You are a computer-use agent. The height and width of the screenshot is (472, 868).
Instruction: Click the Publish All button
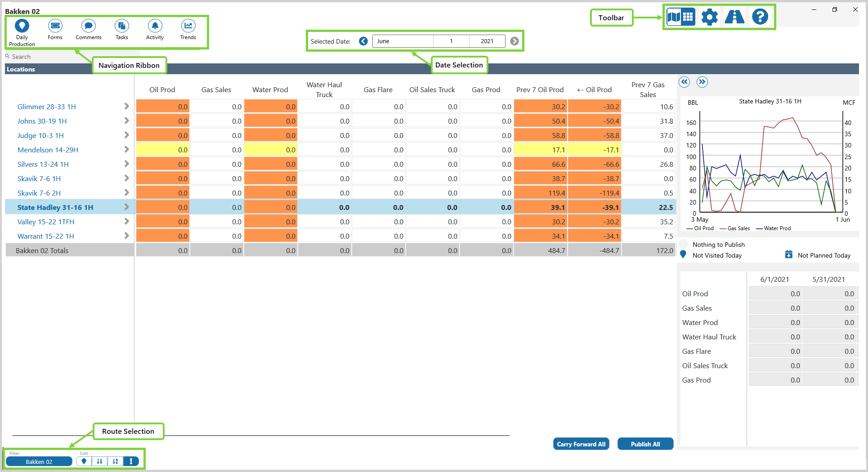coord(645,444)
